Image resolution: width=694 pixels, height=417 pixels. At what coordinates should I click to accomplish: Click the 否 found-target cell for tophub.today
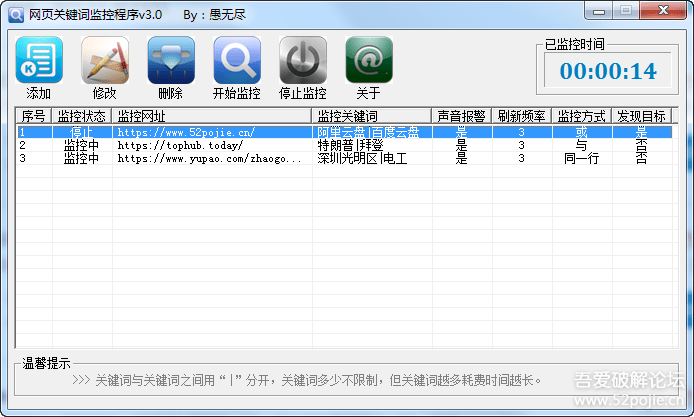click(642, 145)
